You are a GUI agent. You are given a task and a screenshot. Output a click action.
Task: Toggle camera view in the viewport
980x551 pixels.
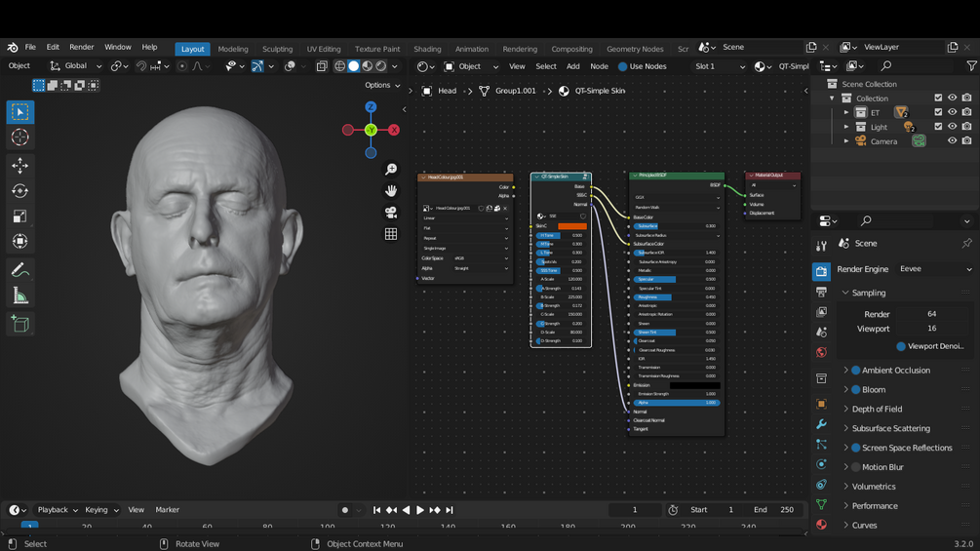pyautogui.click(x=391, y=213)
